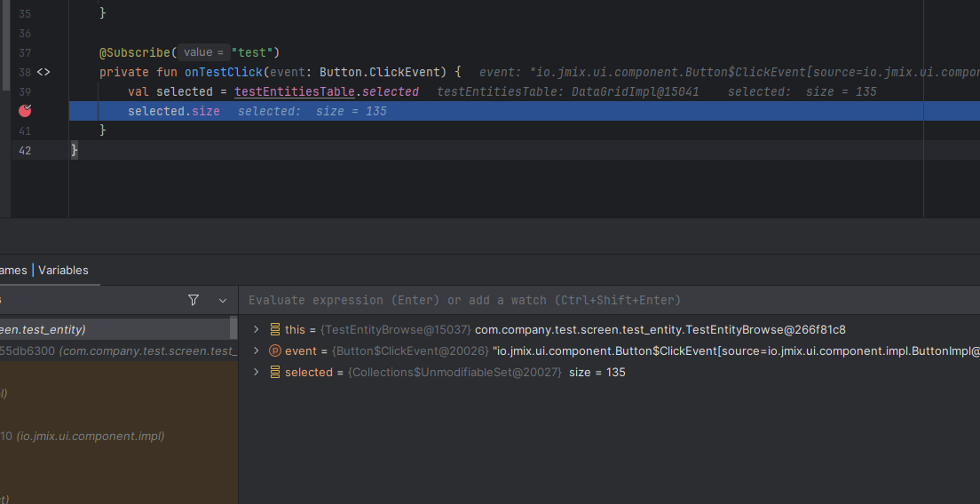The width and height of the screenshot is (980, 504).
Task: Focus the Evaluate expression input field
Action: pyautogui.click(x=604, y=300)
